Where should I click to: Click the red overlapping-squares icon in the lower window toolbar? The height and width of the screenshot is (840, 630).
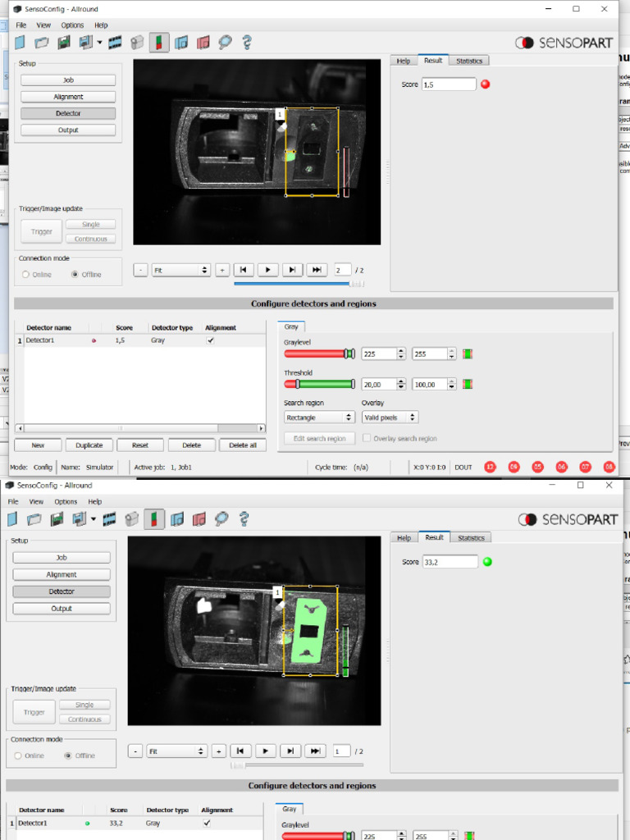coord(199,518)
